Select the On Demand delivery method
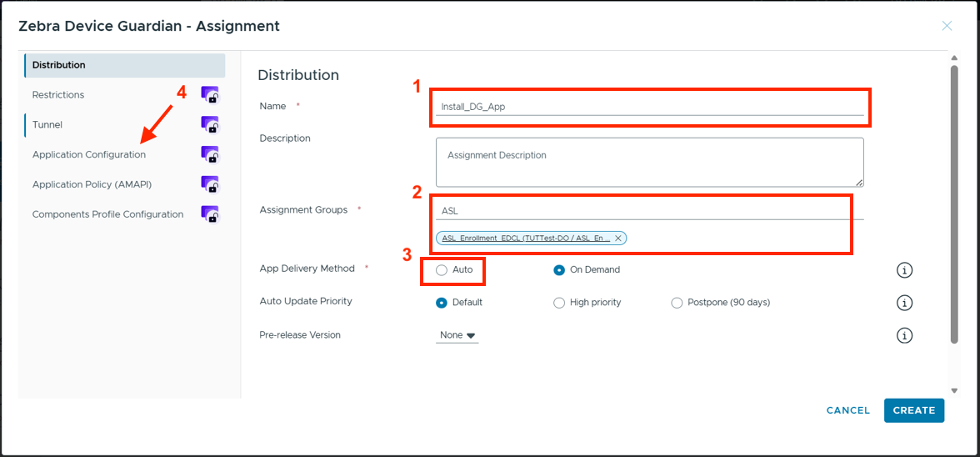 (559, 270)
